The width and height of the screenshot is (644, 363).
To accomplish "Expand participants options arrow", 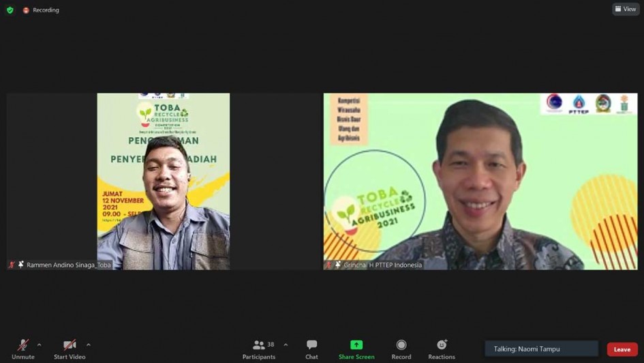I will click(x=286, y=345).
